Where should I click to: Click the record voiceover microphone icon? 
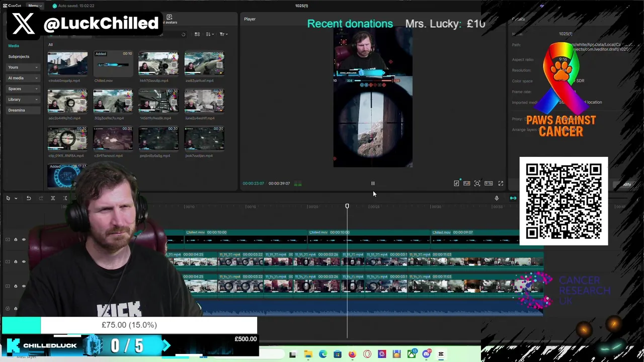497,198
